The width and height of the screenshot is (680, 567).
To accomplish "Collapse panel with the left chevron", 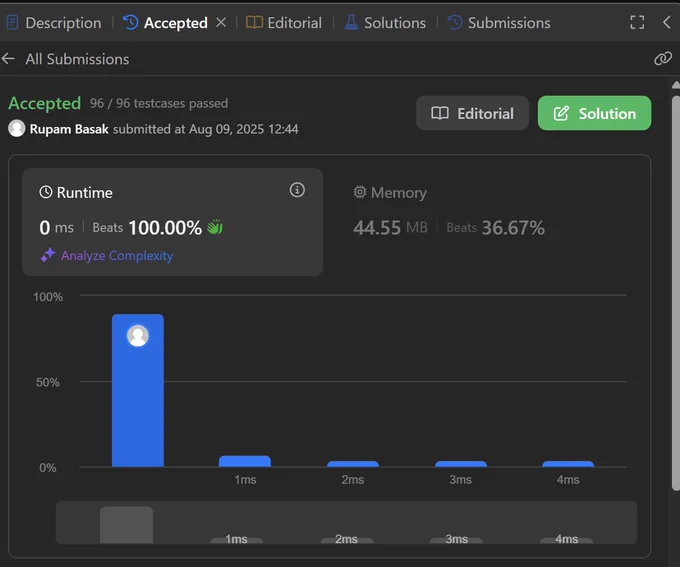I will tap(667, 22).
